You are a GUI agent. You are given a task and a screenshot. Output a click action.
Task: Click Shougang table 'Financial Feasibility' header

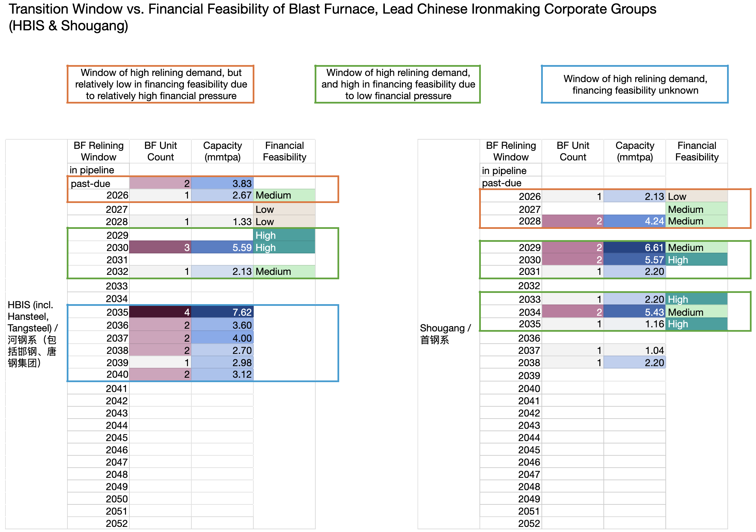(x=697, y=151)
